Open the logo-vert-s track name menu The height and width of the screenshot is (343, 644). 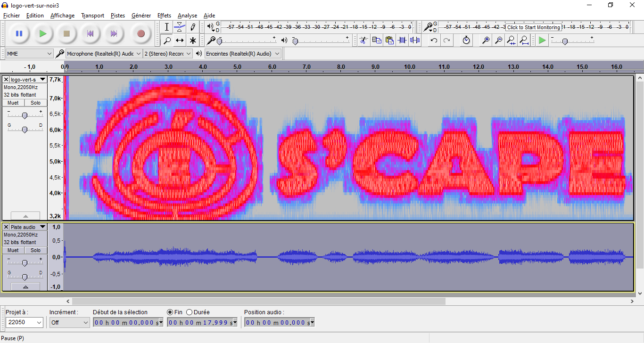28,80
